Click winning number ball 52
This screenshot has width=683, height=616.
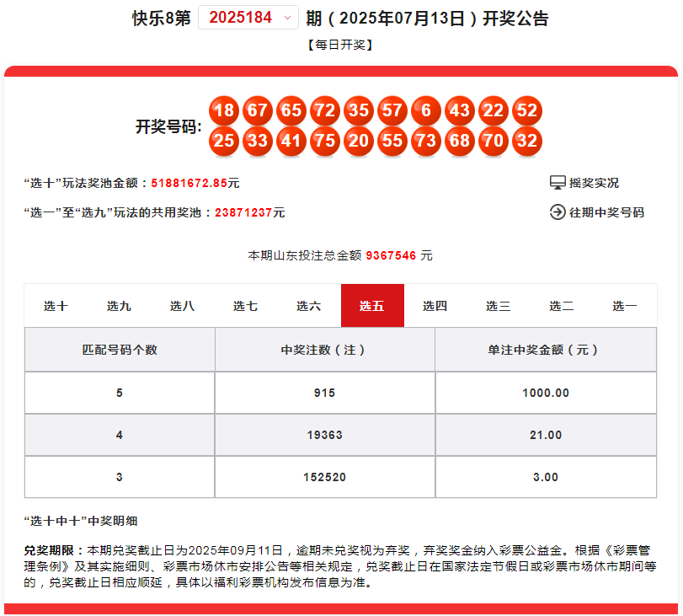point(527,110)
